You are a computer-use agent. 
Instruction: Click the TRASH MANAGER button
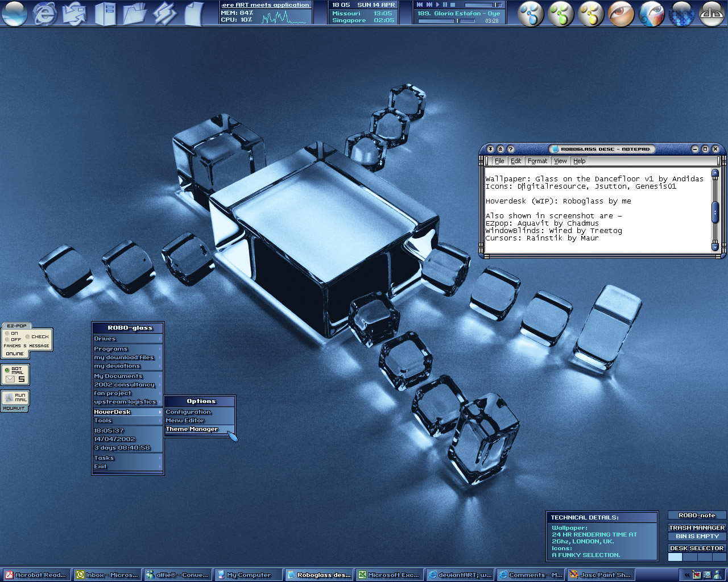pos(697,528)
